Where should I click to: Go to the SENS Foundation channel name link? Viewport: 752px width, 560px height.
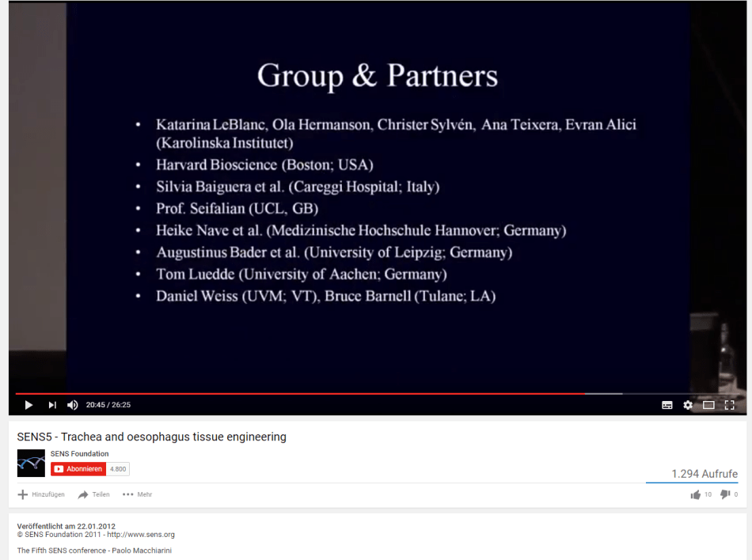tap(80, 454)
